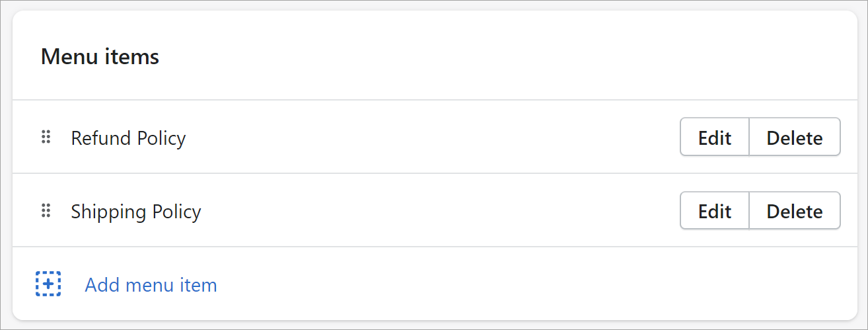Click the Shipping Policy row text

tap(136, 212)
